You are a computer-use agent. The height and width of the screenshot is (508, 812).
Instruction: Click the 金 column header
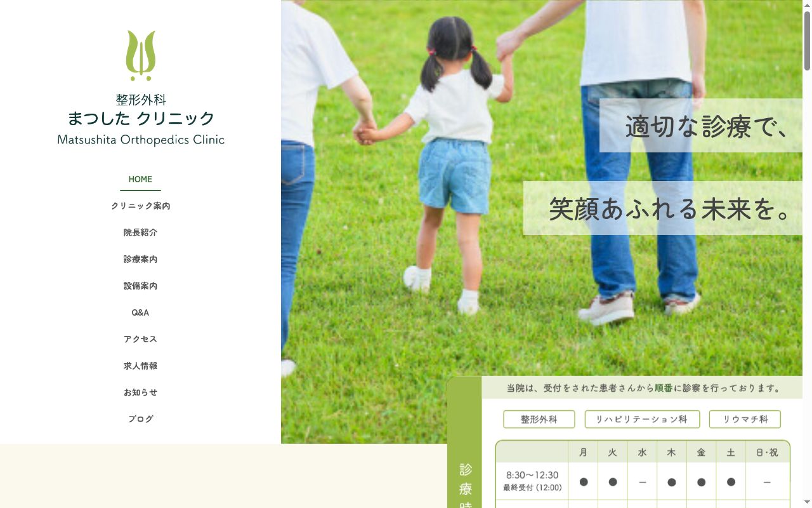(701, 452)
